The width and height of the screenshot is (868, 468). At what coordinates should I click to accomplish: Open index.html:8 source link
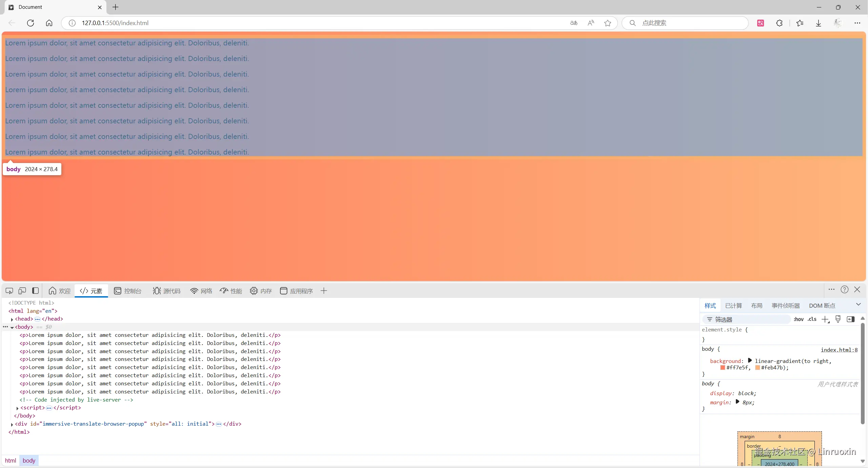click(x=839, y=350)
